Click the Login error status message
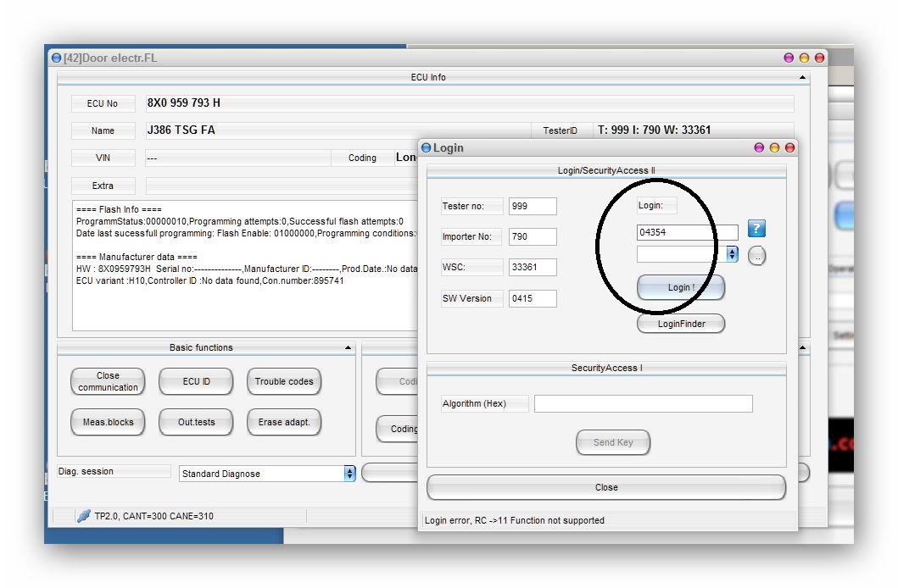Image resolution: width=898 pixels, height=588 pixels. 514,520
